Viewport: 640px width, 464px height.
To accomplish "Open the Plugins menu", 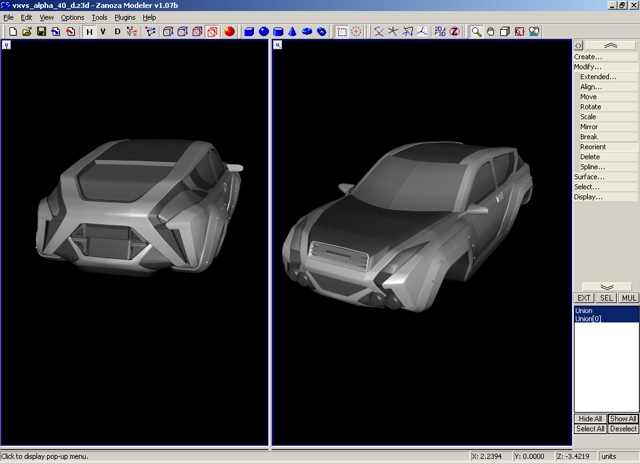I will (124, 18).
